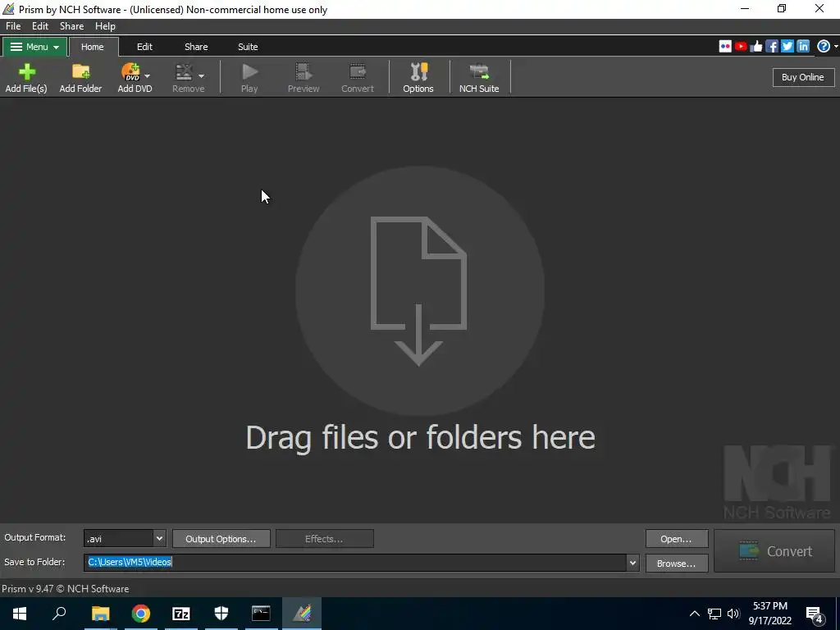Click the Convert toolbar icon

tap(358, 78)
